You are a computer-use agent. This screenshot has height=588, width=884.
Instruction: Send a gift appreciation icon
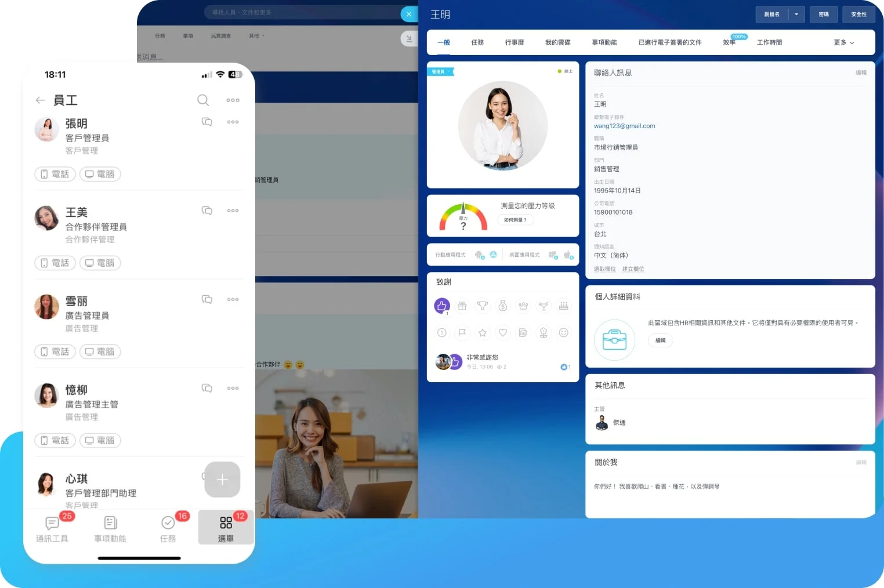pyautogui.click(x=462, y=306)
